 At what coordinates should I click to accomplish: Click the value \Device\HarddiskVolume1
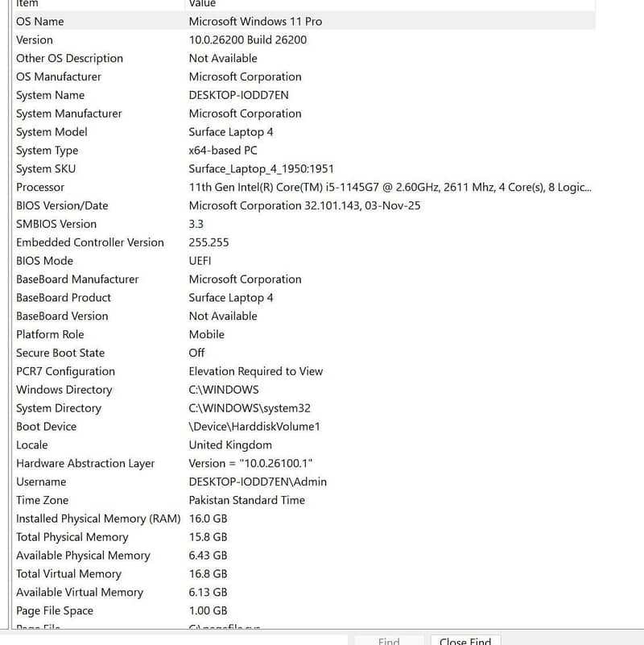(x=254, y=427)
